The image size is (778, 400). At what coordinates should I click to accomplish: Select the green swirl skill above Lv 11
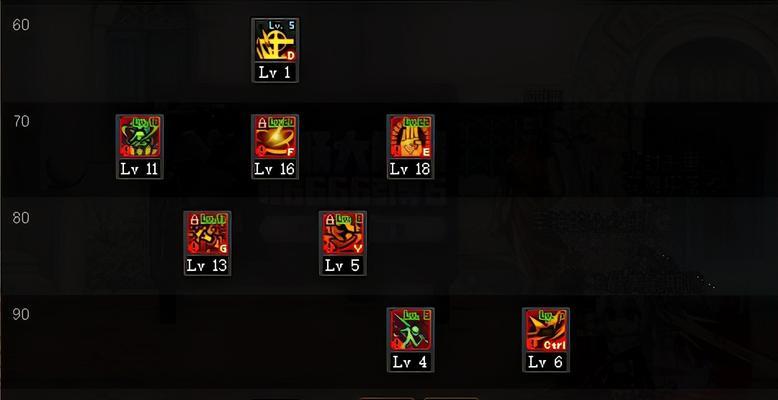click(x=139, y=137)
